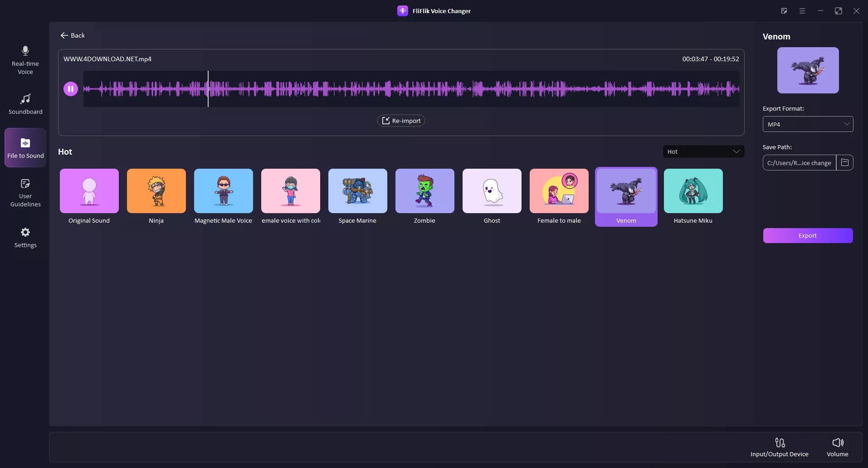
Task: Open the Volume control icon
Action: [837, 447]
